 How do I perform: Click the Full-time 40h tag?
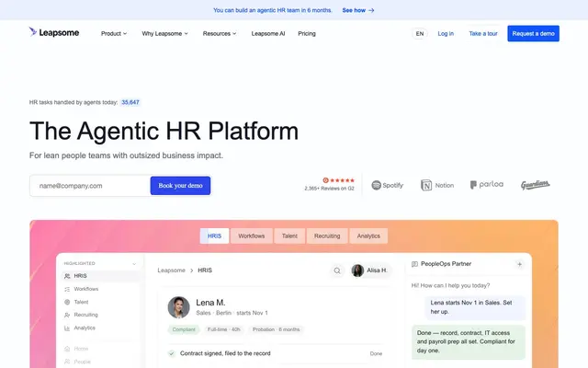click(224, 329)
